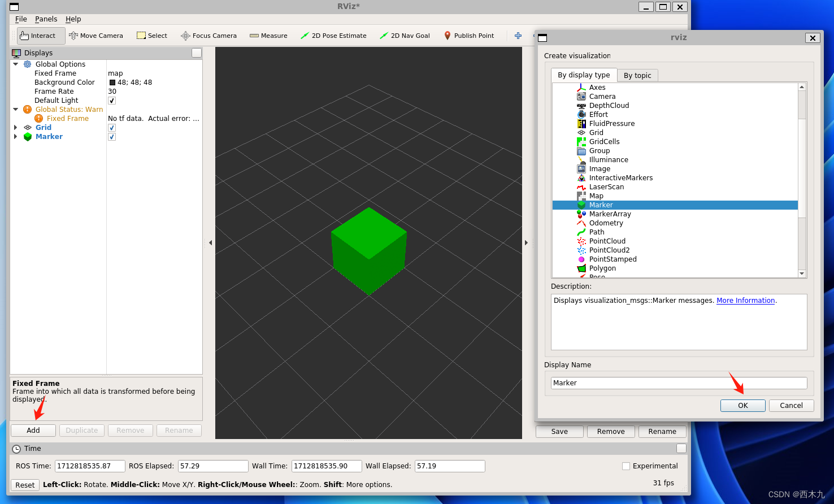Collapse right panel with arrow handle
Image resolution: width=834 pixels, height=504 pixels.
pos(526,243)
